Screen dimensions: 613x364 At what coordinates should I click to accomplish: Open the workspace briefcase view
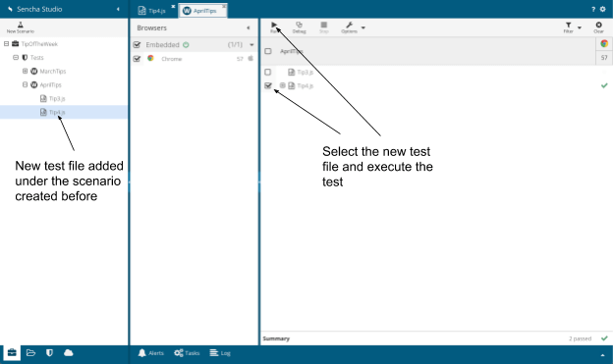click(x=12, y=352)
